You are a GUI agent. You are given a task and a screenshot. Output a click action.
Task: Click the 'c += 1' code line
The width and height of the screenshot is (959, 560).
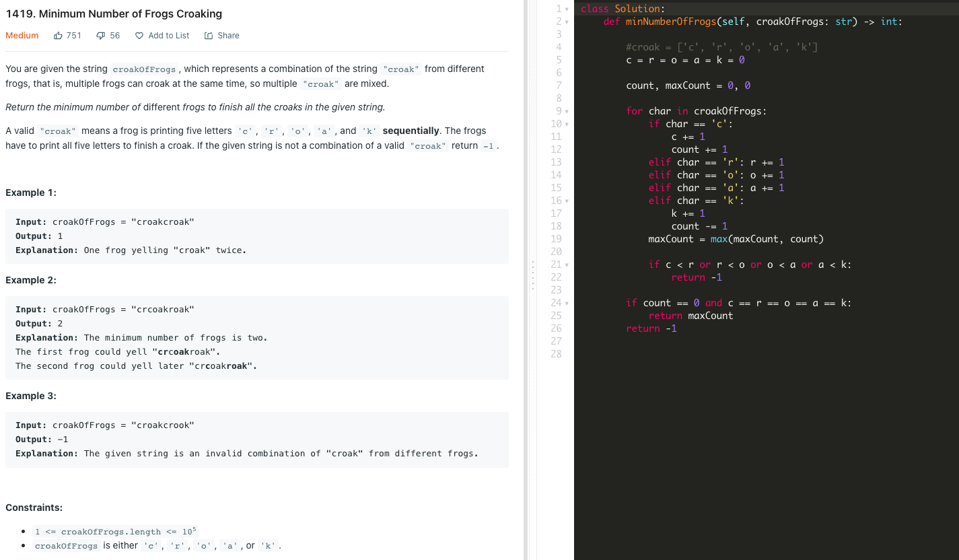[688, 137]
